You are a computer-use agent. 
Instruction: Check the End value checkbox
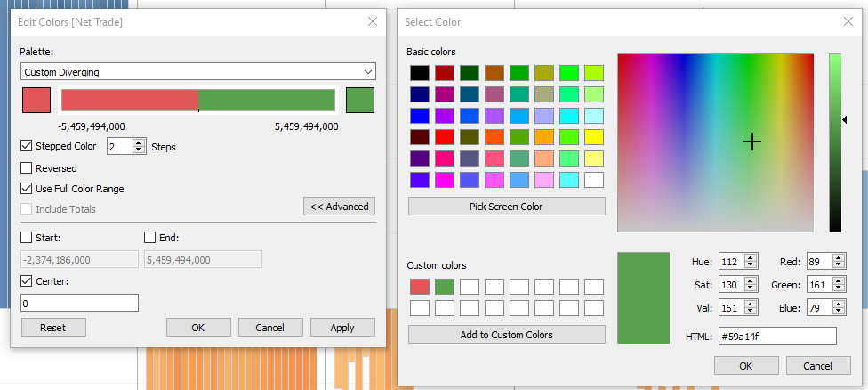click(x=149, y=238)
